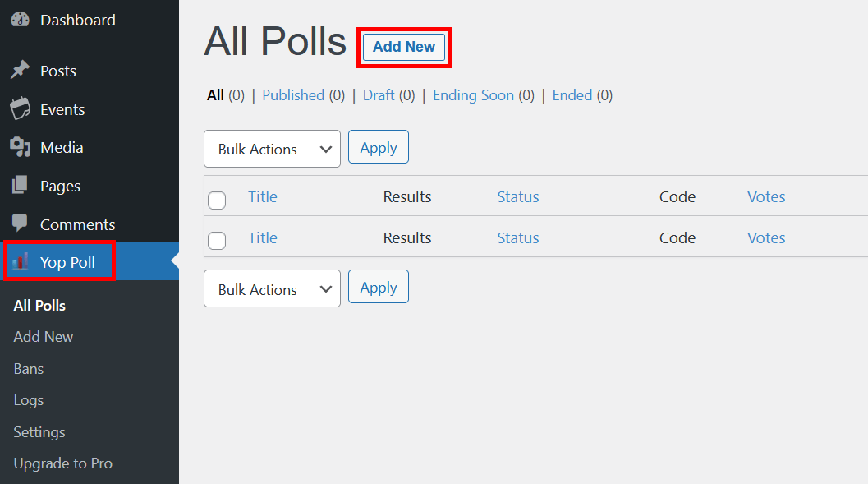868x484 pixels.
Task: Open Settings in Yop Poll submenu
Action: (x=39, y=432)
